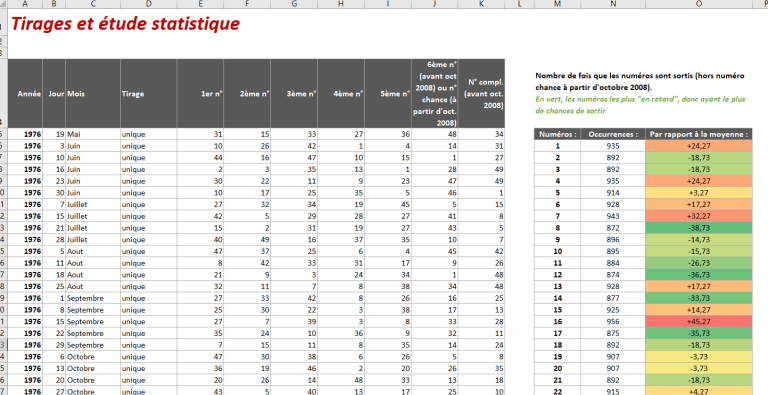The width and height of the screenshot is (768, 395).
Task: Select the '-33,73' cell
Action: (x=699, y=298)
